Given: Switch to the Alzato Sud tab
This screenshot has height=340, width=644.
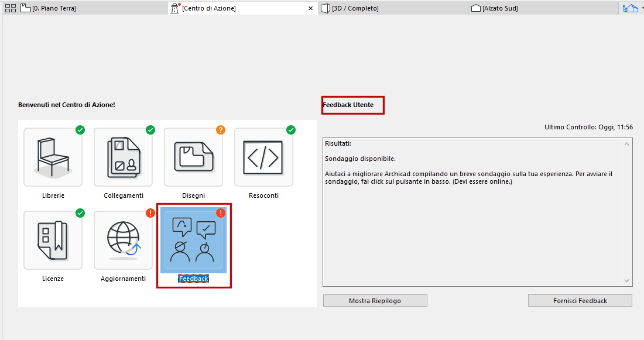Looking at the screenshot, I should point(543,8).
